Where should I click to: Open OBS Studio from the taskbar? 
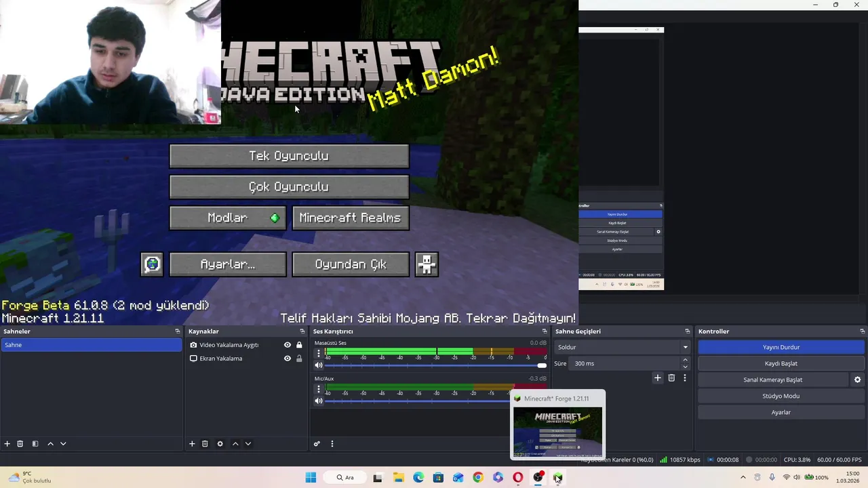click(x=538, y=478)
